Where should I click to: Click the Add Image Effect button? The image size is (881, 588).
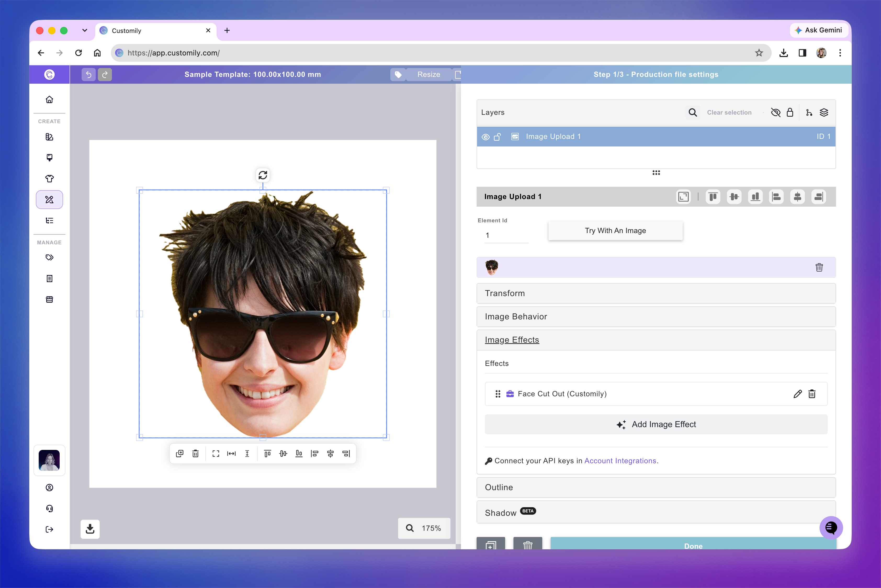(x=656, y=425)
